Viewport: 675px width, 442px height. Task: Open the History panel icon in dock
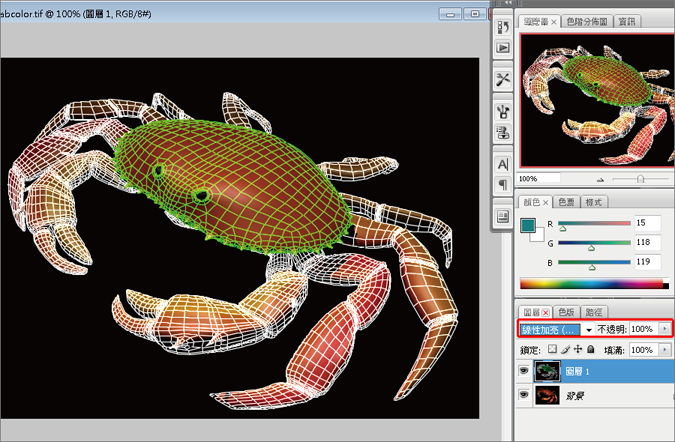coord(503,25)
